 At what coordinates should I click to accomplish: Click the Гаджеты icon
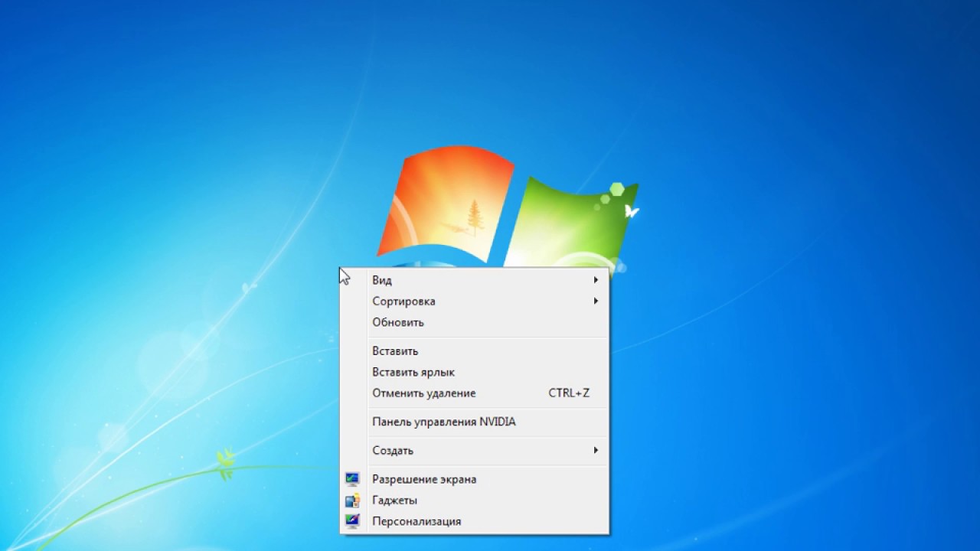(x=352, y=500)
